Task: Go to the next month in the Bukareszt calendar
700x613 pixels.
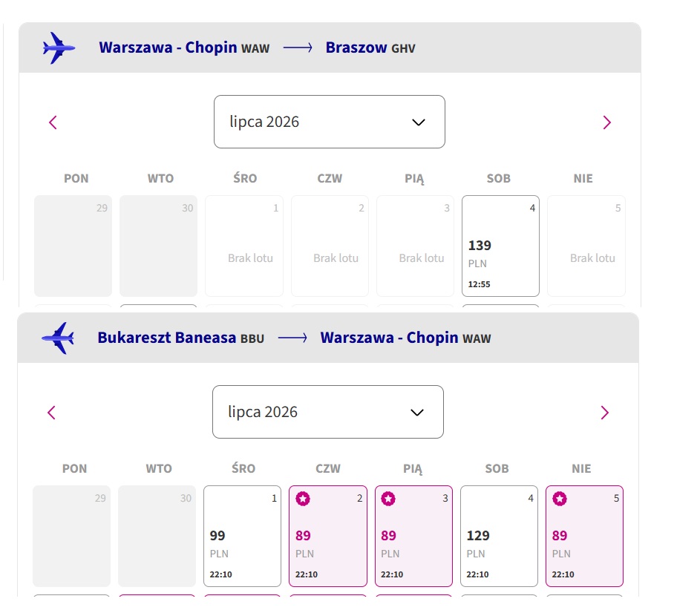Action: [x=604, y=413]
